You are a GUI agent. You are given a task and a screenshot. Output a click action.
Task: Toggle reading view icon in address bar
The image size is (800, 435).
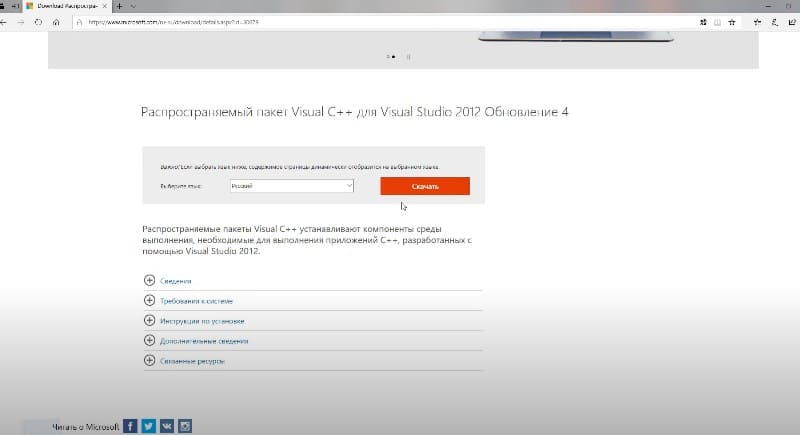[x=717, y=22]
